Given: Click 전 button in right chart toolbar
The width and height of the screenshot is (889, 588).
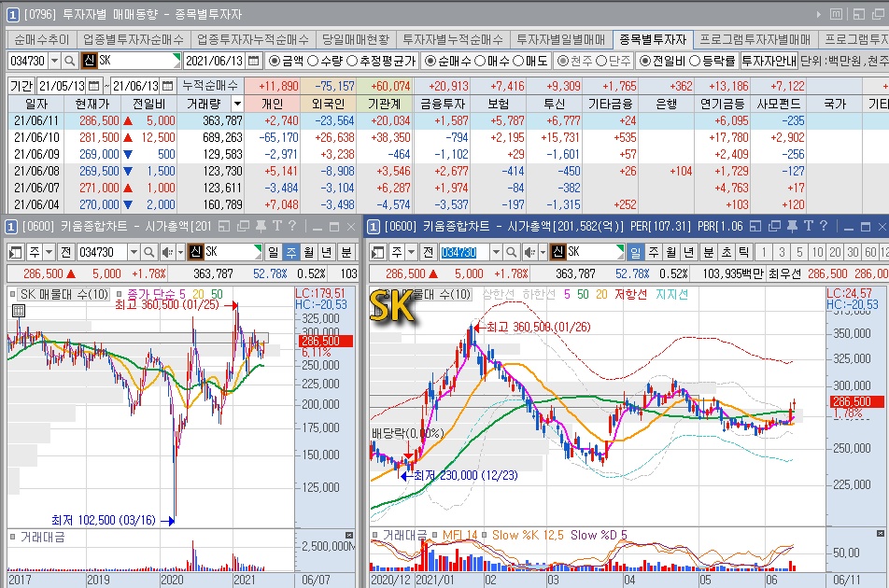Looking at the screenshot, I should pyautogui.click(x=428, y=252).
